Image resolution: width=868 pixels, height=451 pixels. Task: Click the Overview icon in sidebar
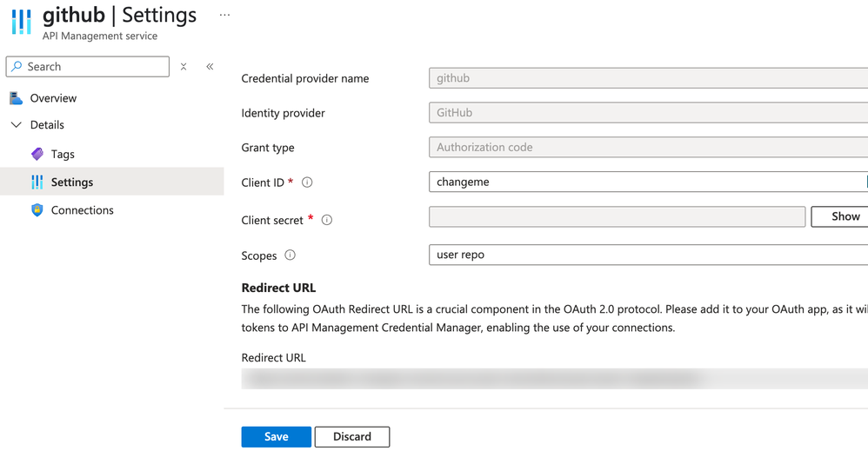point(16,98)
